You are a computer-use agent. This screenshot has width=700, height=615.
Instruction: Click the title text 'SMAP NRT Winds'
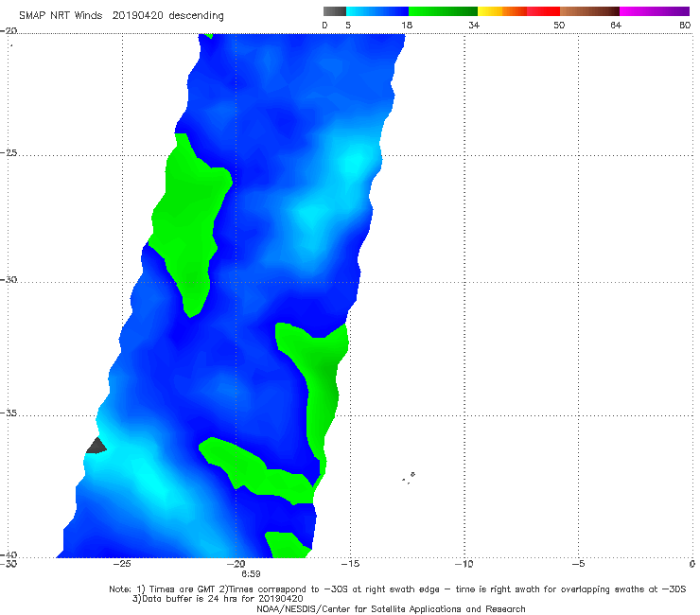coord(61,16)
